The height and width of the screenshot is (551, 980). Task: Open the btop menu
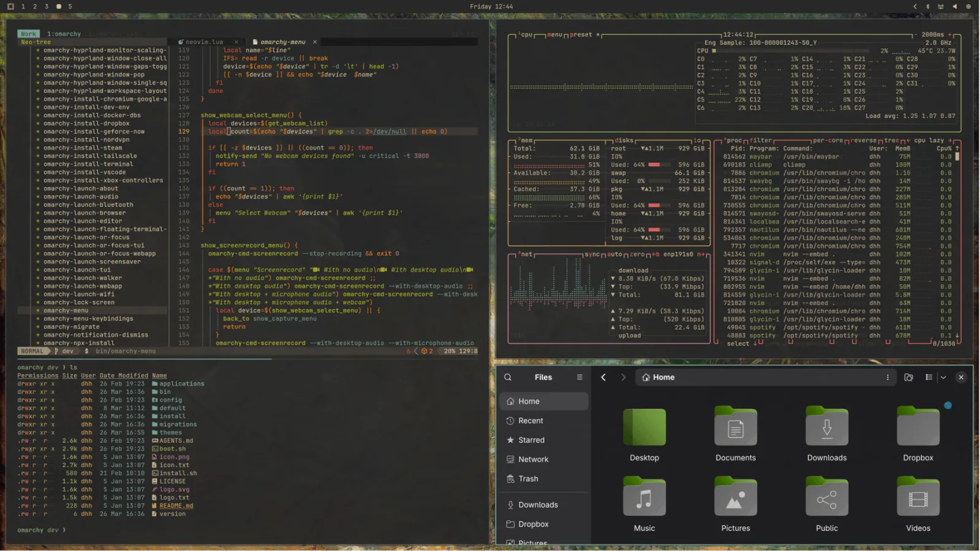[x=554, y=35]
